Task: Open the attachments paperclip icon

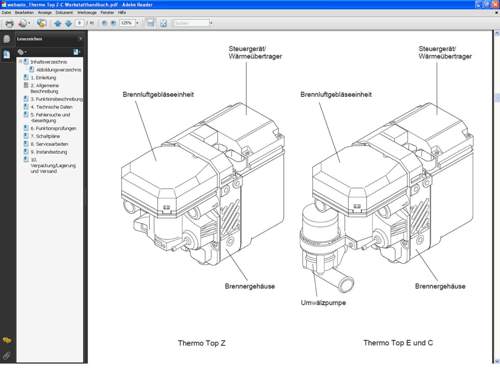Action: click(6, 356)
